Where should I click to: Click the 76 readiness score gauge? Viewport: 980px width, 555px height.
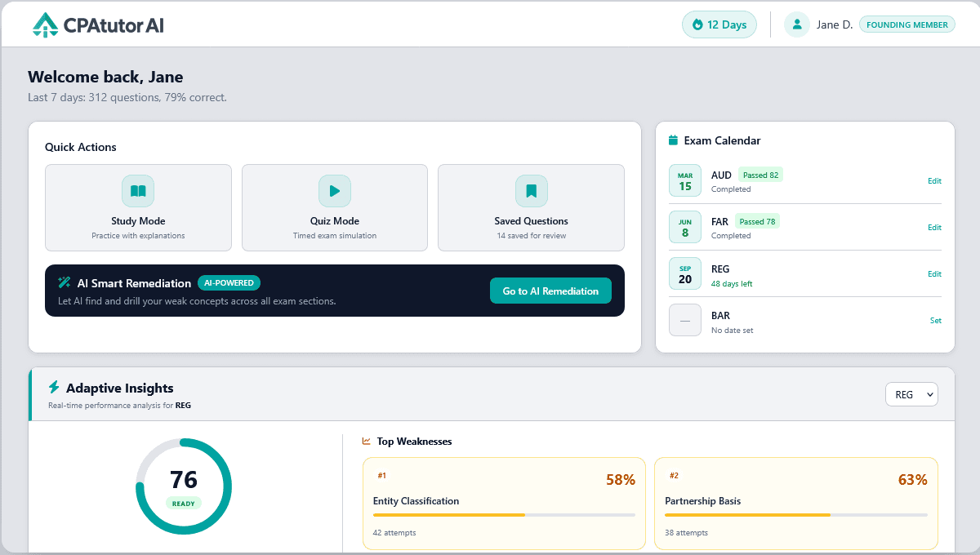[184, 486]
